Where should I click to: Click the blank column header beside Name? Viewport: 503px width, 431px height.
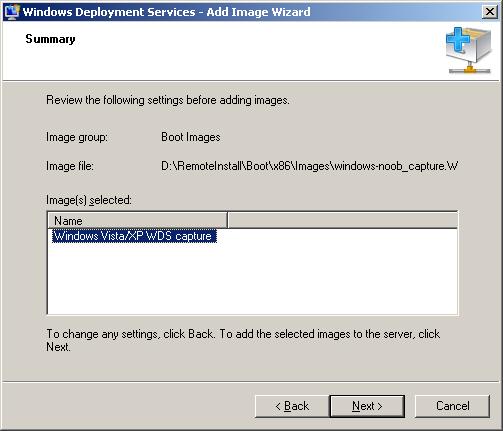point(342,221)
